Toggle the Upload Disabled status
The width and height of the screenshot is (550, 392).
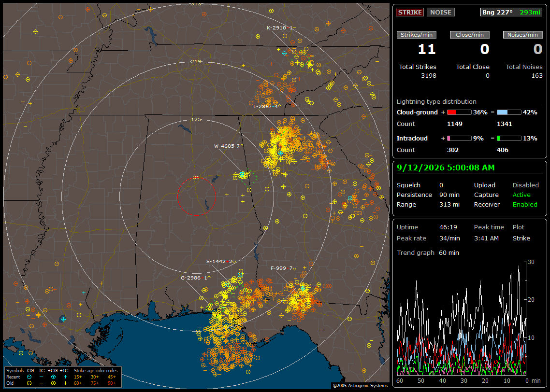(525, 185)
